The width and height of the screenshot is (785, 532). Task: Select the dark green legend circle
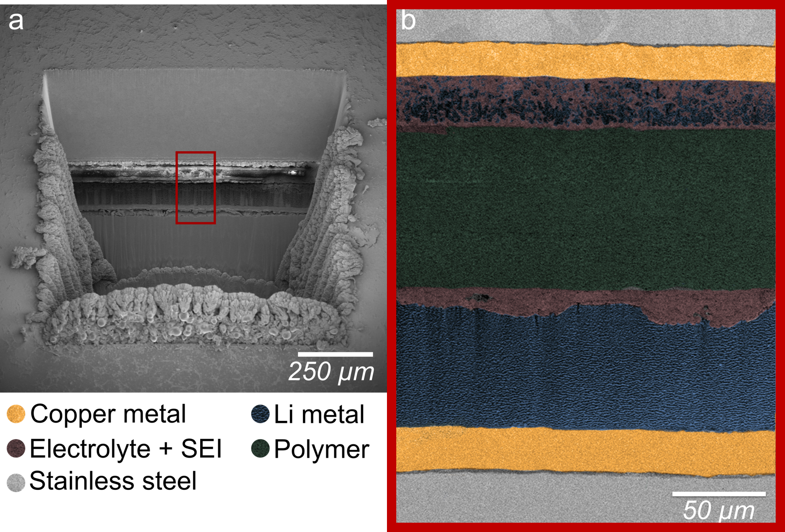(x=260, y=448)
